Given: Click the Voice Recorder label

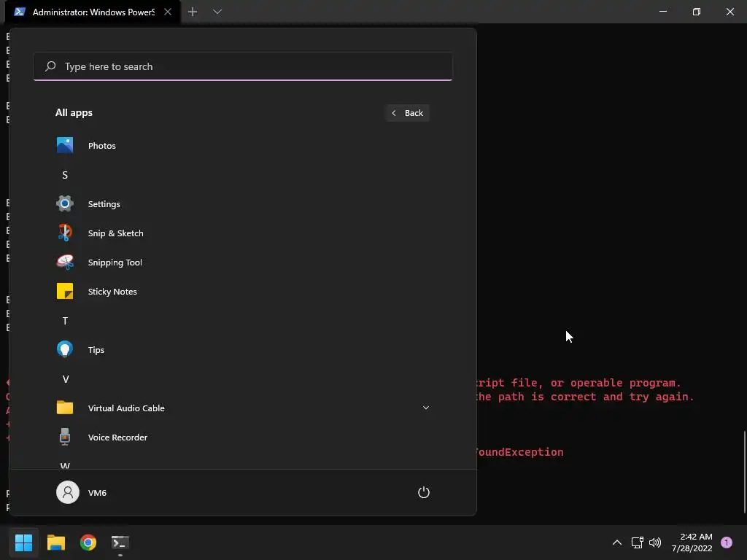Looking at the screenshot, I should click(x=117, y=437).
